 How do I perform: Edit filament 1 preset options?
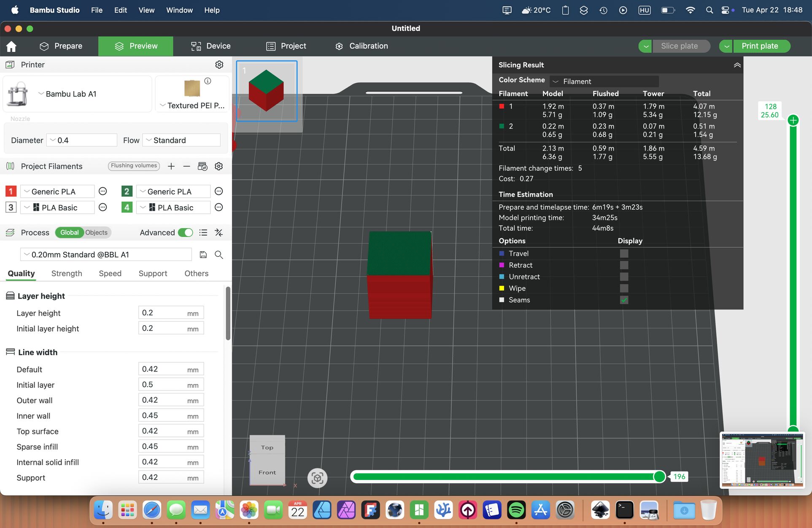[103, 191]
